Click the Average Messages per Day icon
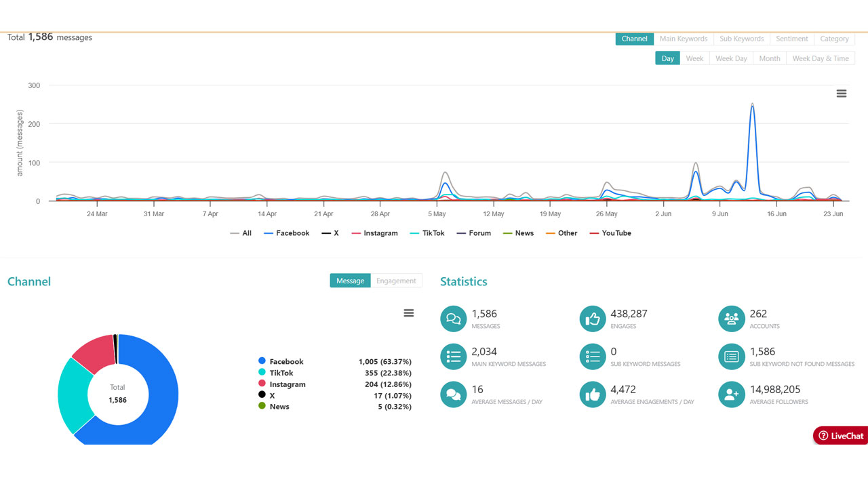The width and height of the screenshot is (868, 488). [454, 395]
